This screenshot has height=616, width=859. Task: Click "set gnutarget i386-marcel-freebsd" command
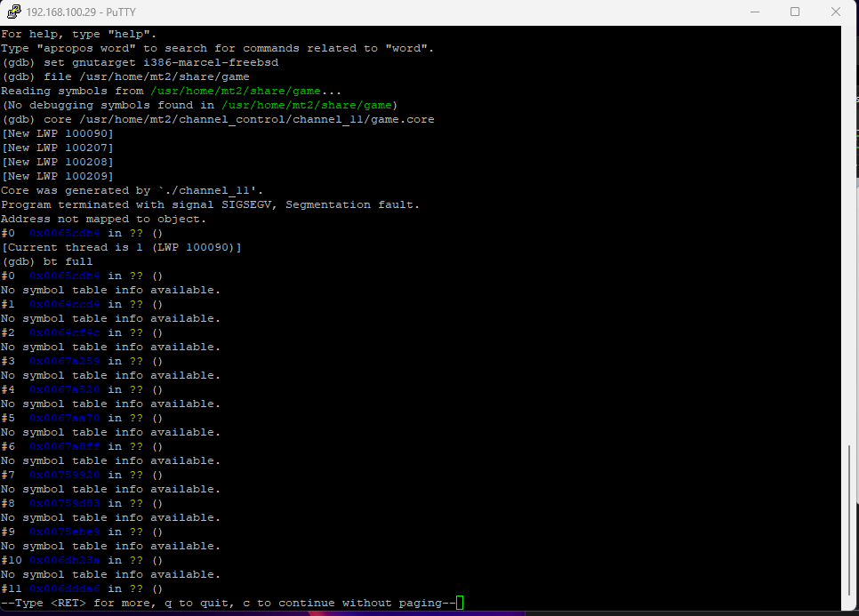(161, 62)
